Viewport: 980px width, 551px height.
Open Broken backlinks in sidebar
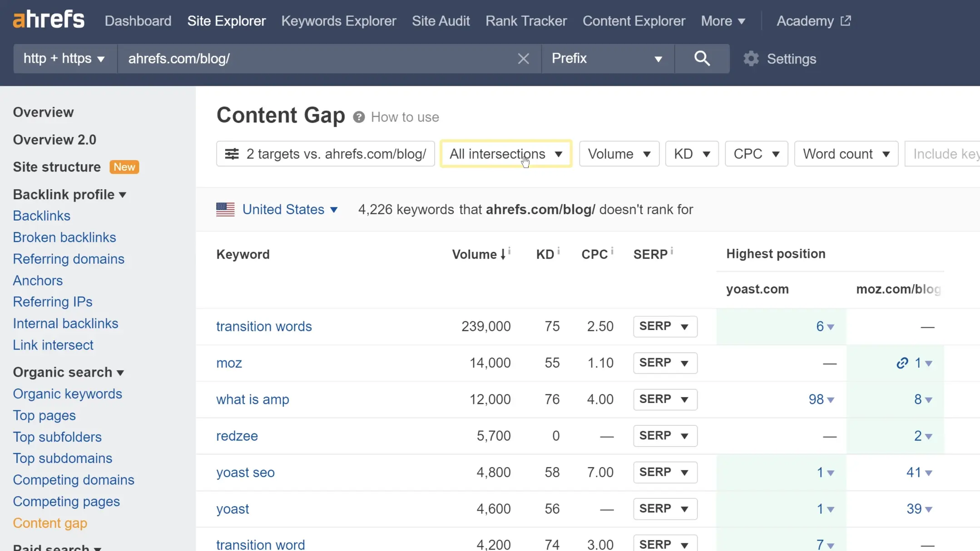tap(64, 237)
